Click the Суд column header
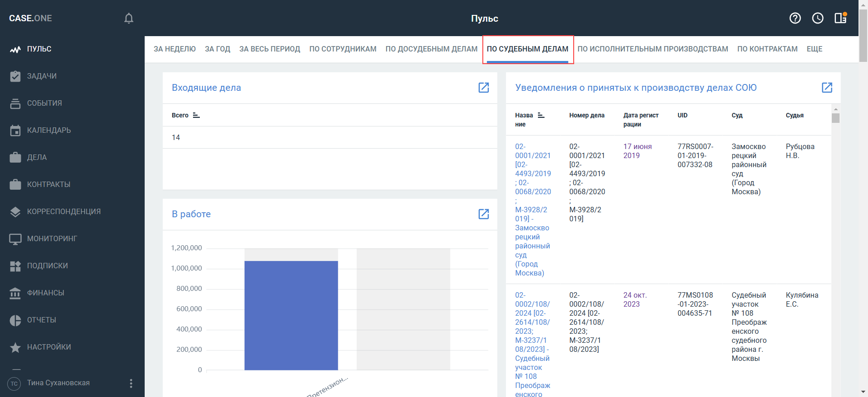Screen dimensions: 868x397 (737, 115)
